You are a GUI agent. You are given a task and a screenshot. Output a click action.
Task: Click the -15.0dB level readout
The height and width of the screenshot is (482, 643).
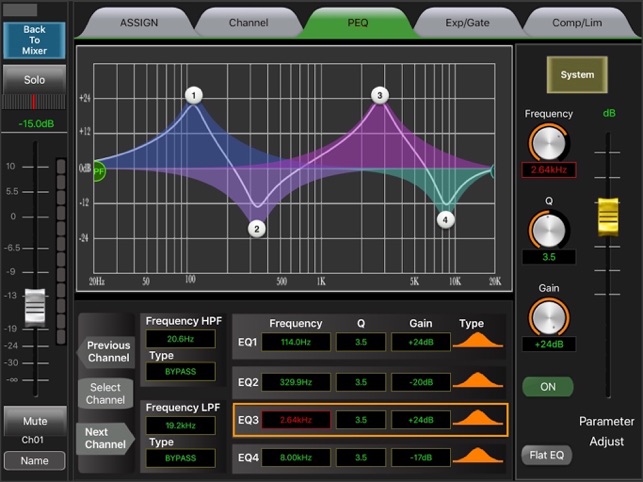(x=36, y=123)
